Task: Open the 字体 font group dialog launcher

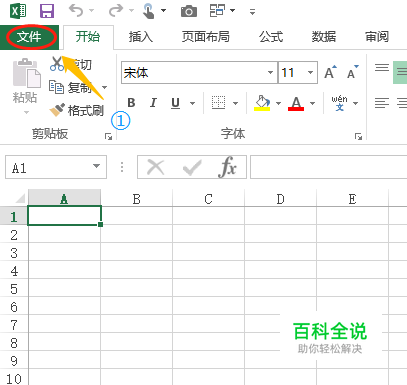Action: [x=358, y=136]
